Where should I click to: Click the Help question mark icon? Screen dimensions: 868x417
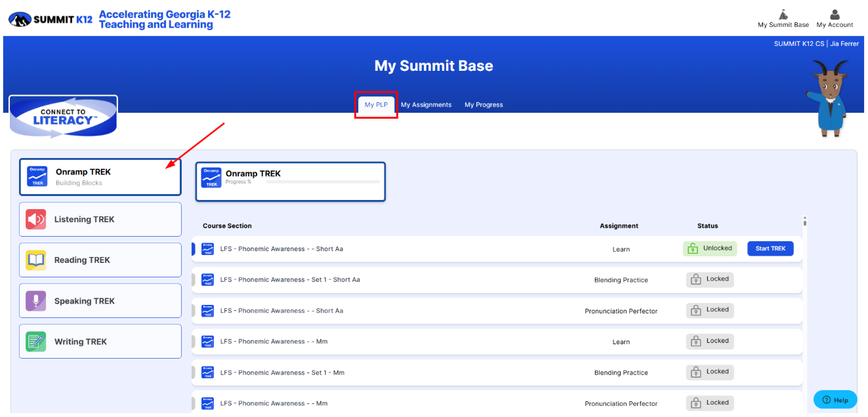[827, 399]
